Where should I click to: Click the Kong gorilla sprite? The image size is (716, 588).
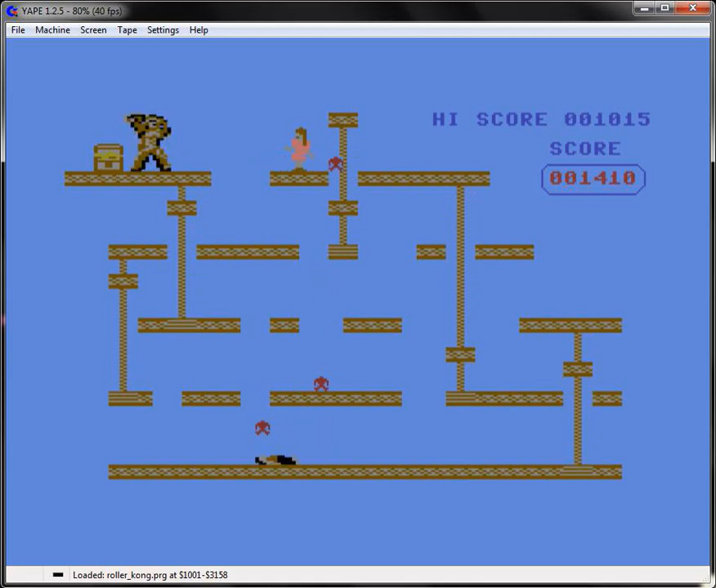coord(149,142)
